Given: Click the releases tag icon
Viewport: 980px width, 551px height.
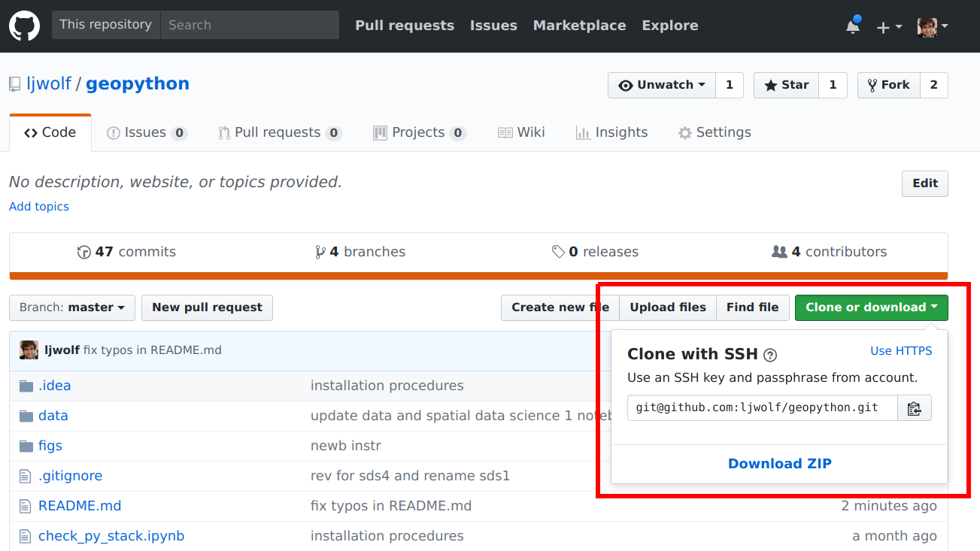Looking at the screenshot, I should pos(558,252).
